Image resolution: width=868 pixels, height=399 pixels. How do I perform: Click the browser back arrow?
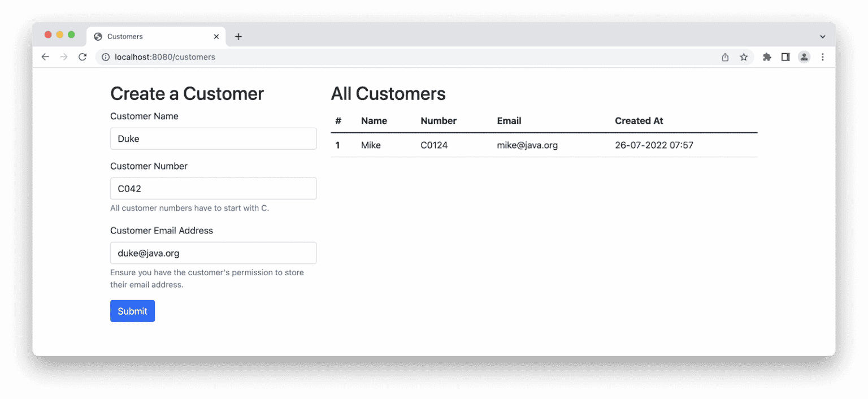click(45, 57)
